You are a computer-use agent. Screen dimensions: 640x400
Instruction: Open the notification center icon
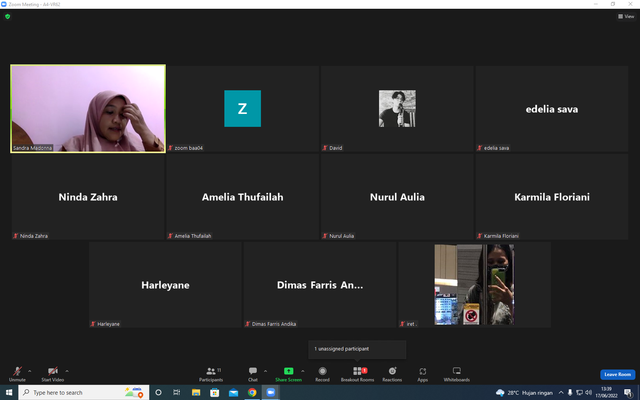628,393
